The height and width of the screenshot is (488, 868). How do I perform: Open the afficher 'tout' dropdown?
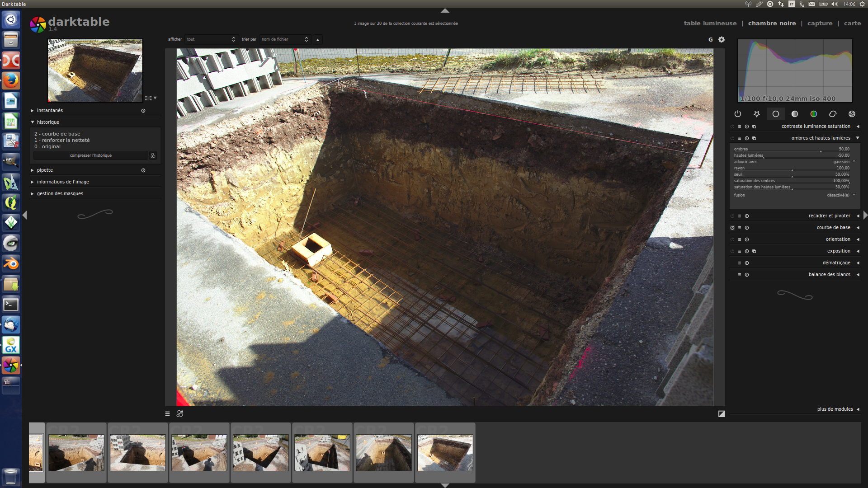(x=211, y=39)
